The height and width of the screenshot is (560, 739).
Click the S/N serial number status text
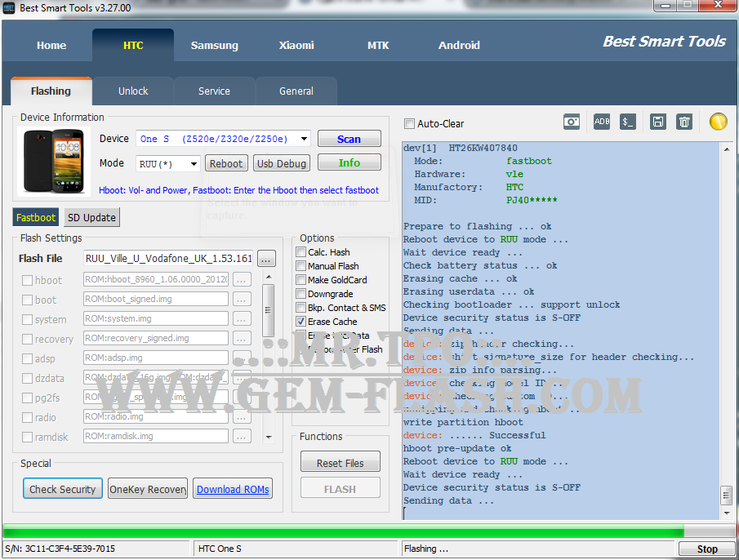[x=60, y=549]
